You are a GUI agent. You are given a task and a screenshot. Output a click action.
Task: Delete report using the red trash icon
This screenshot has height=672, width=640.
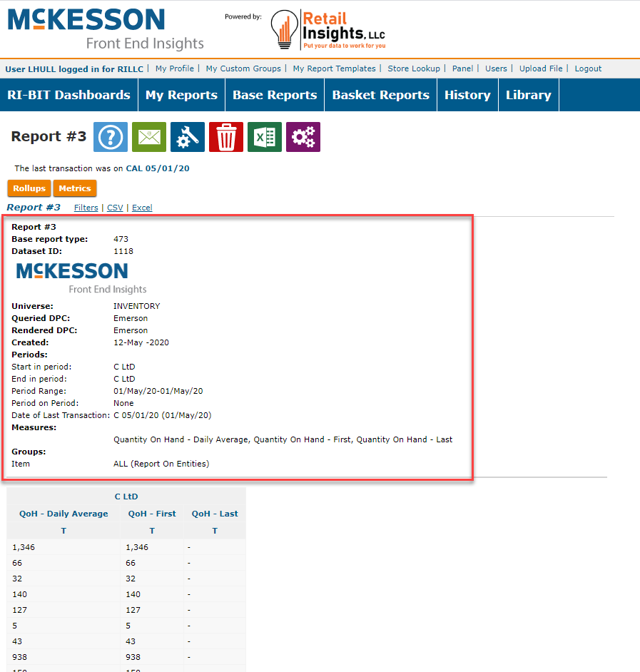(x=226, y=137)
